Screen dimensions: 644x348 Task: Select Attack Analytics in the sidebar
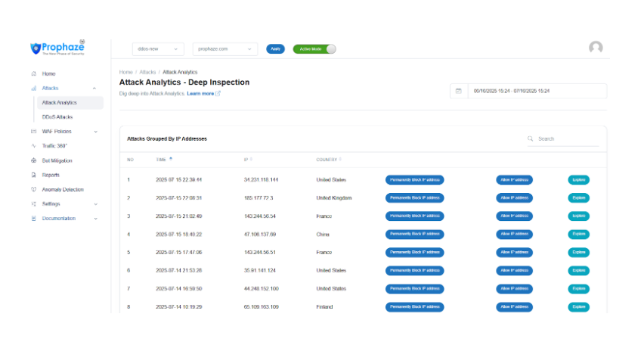coord(59,102)
